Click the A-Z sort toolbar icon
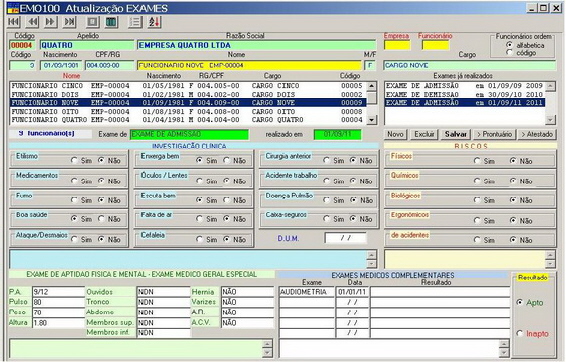 (x=154, y=22)
